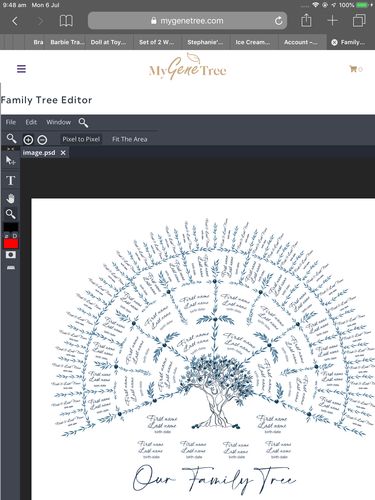Viewport: 375px width, 500px height.
Task: Click the keyboard icon below Quick Mask
Action: pos(11,268)
